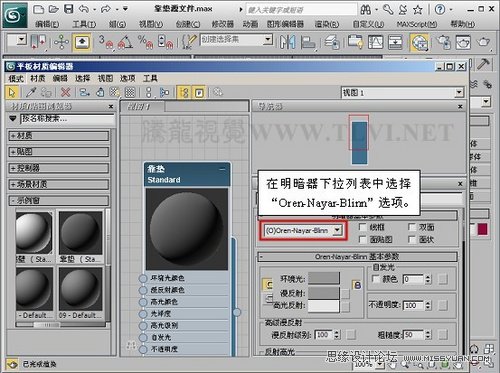
Task: Click the 按名称搜索 search field
Action: 68,119
